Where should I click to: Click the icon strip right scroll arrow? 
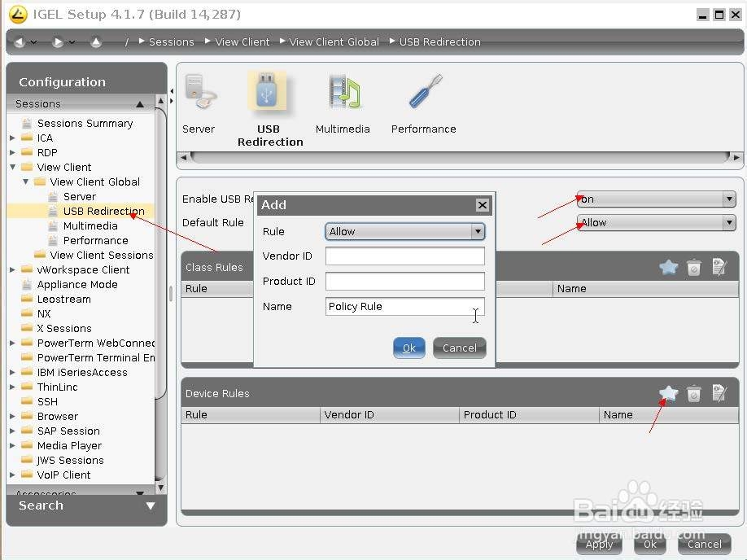coord(736,157)
